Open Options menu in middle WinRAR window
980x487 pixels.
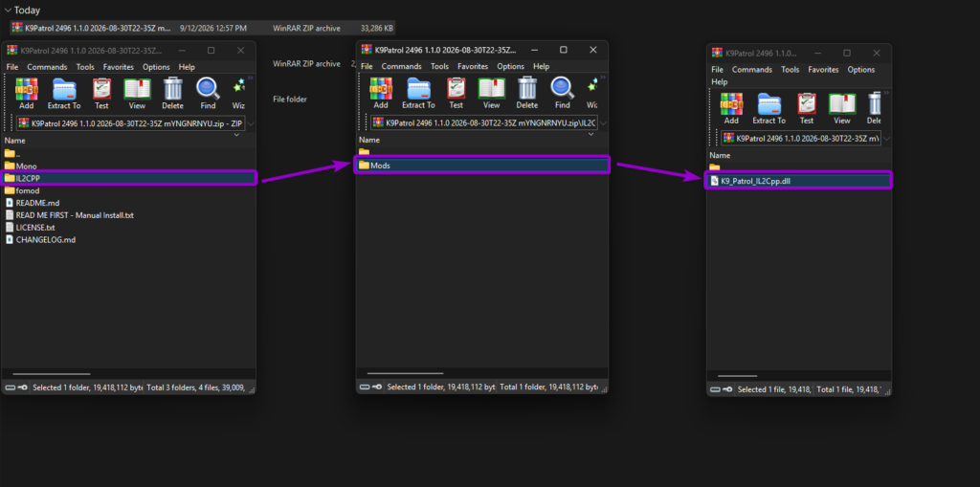coord(511,66)
